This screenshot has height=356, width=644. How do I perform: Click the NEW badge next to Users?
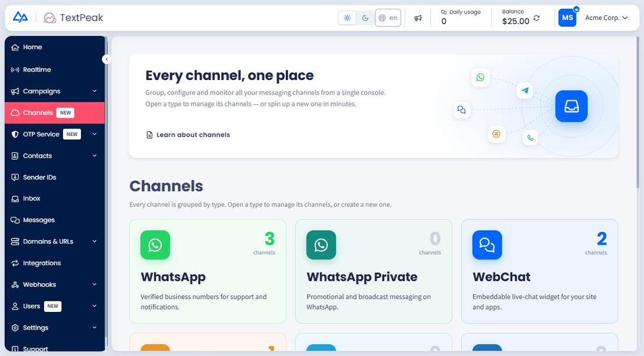(x=53, y=306)
